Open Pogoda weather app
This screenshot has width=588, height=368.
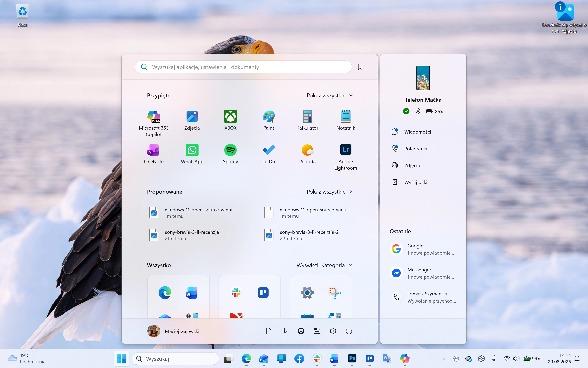307,154
